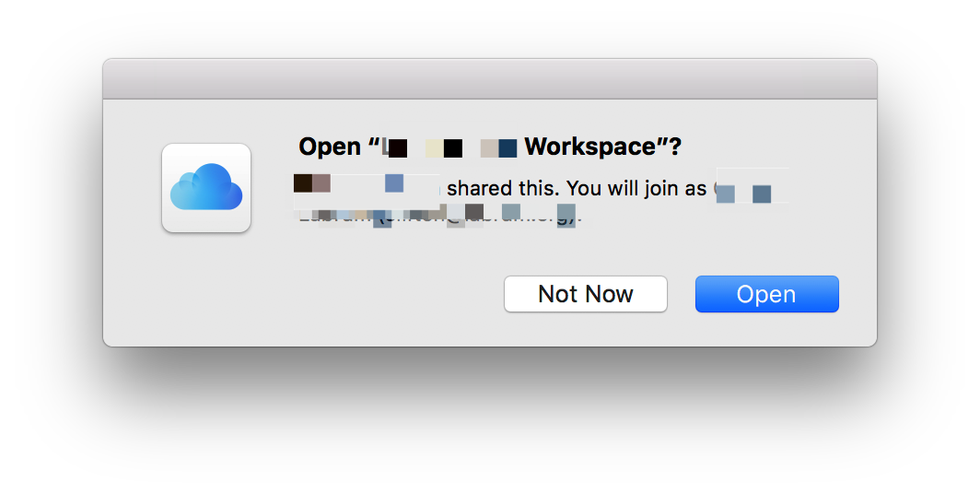Image resolution: width=980 pixels, height=494 pixels.
Task: Click the dialog's gray title bar
Action: coord(489,79)
